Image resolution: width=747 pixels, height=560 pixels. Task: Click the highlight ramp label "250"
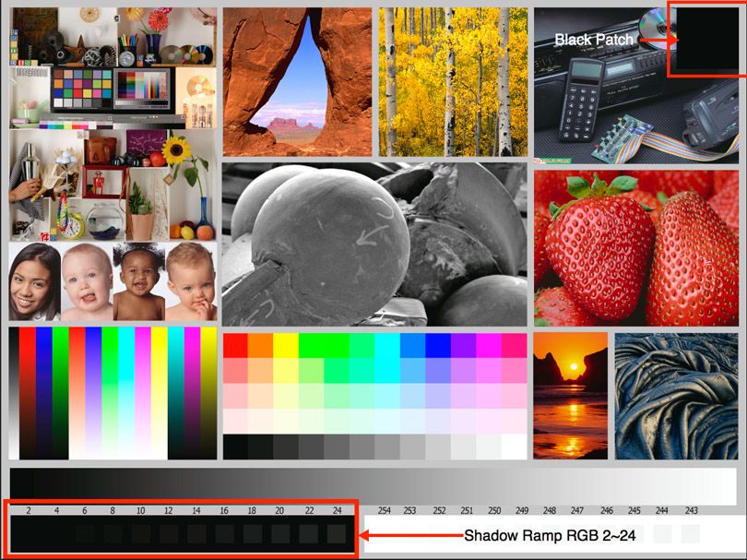coord(494,510)
